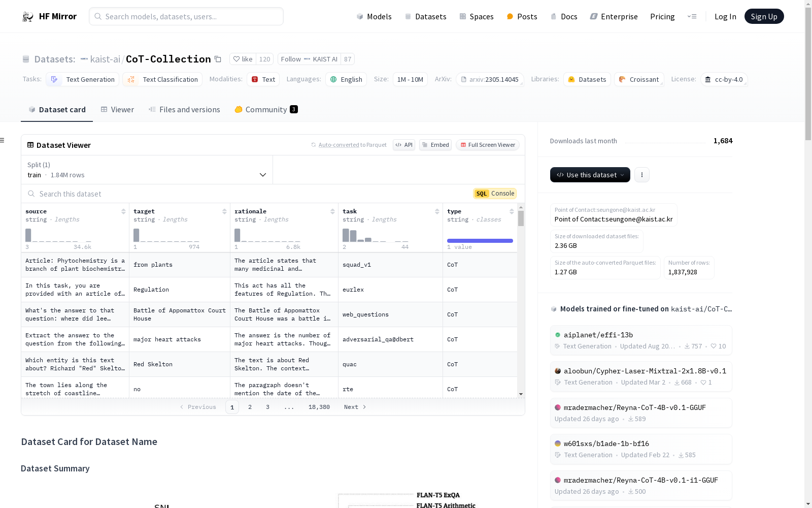Expand the more navigation menu icon
812x508 pixels.
pos(692,16)
